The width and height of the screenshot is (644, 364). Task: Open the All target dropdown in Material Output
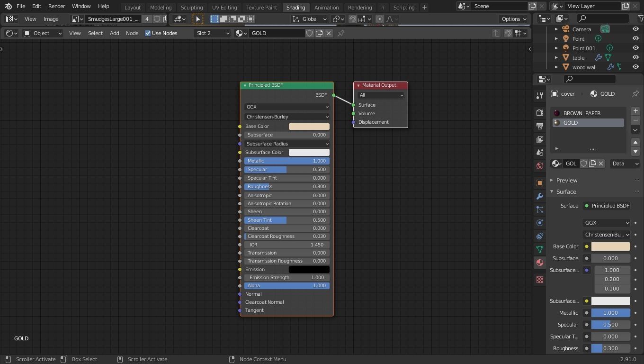click(381, 95)
